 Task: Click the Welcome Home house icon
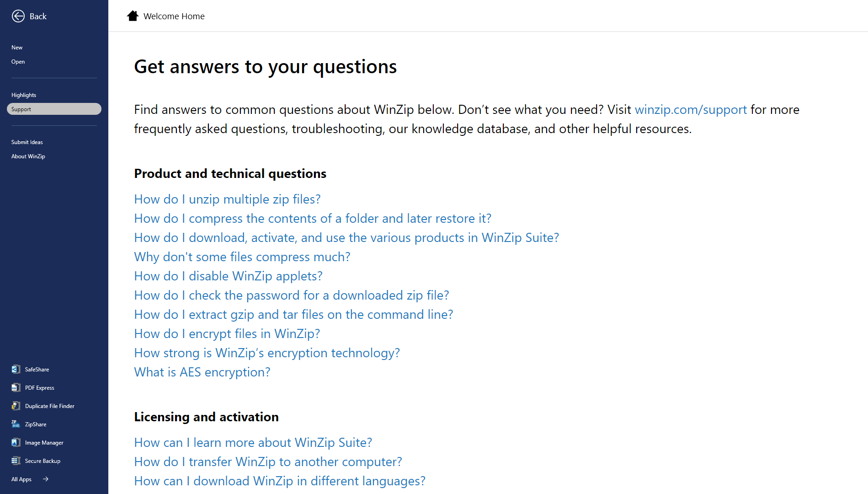click(133, 16)
